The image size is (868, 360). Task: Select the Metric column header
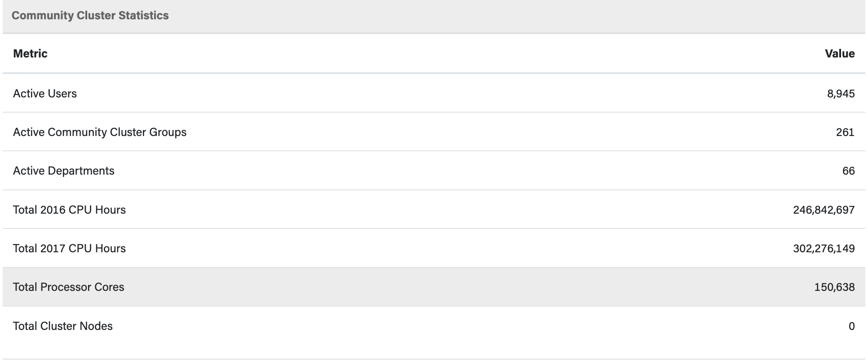pyautogui.click(x=30, y=53)
